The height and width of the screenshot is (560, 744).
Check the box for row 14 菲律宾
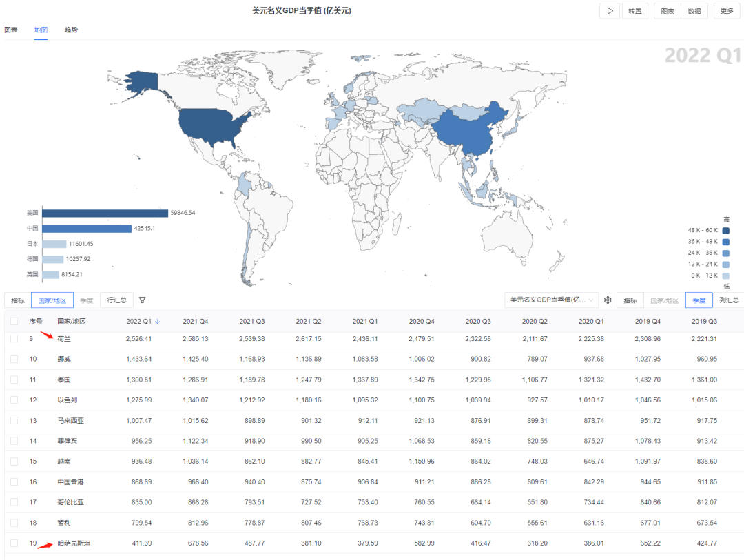tap(14, 441)
